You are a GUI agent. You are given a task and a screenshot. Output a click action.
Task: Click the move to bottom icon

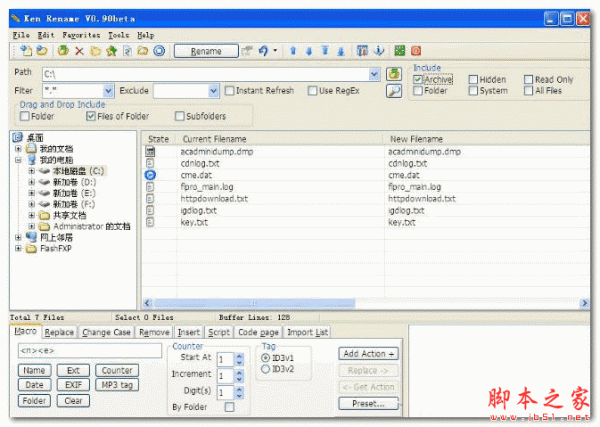pos(341,51)
